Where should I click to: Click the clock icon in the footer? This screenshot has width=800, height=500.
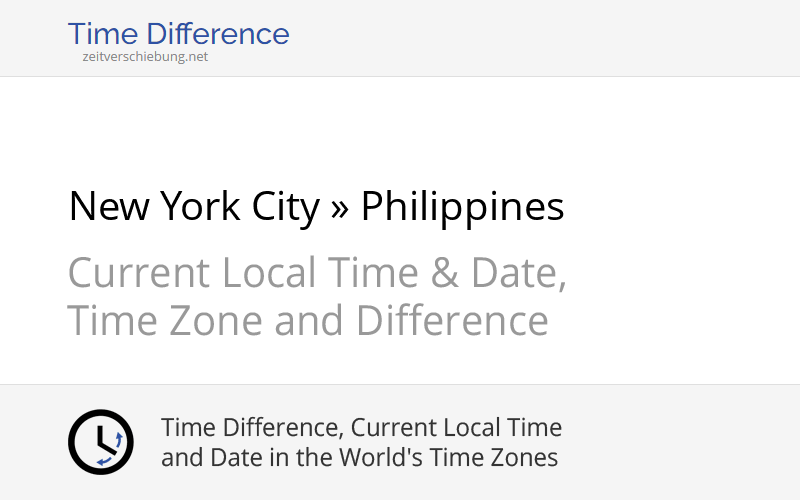(x=100, y=442)
